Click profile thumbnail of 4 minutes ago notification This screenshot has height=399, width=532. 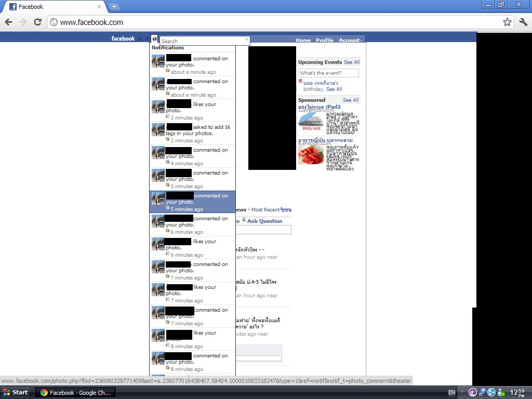click(158, 152)
